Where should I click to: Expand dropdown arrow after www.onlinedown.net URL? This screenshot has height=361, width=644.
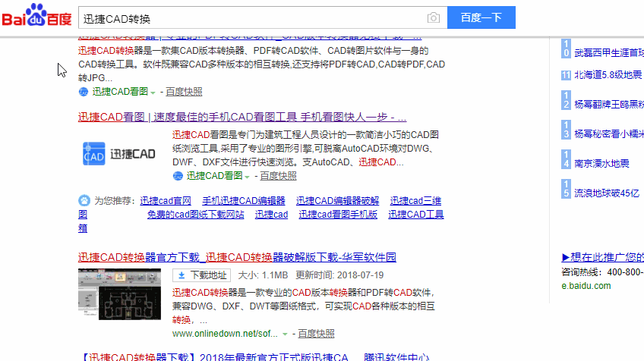point(285,334)
